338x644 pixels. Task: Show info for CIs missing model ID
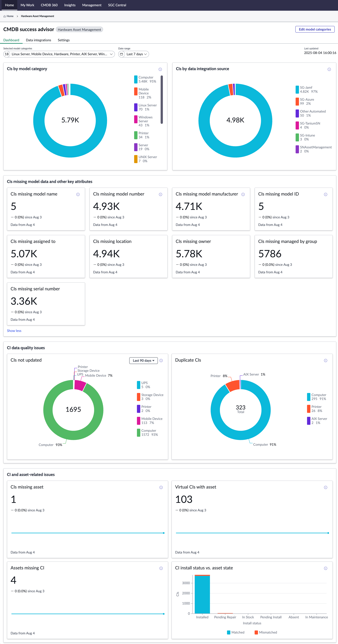coord(325,194)
